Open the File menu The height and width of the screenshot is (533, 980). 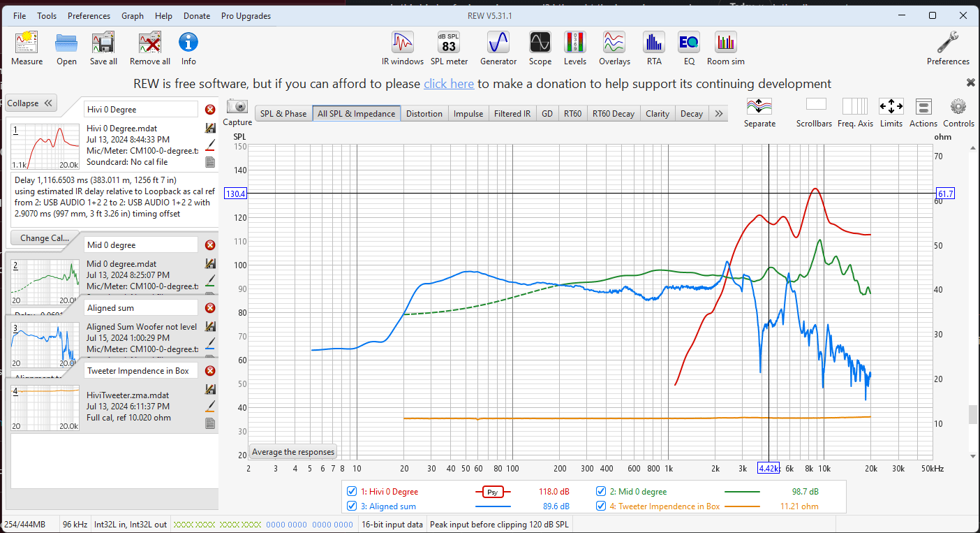[20, 15]
